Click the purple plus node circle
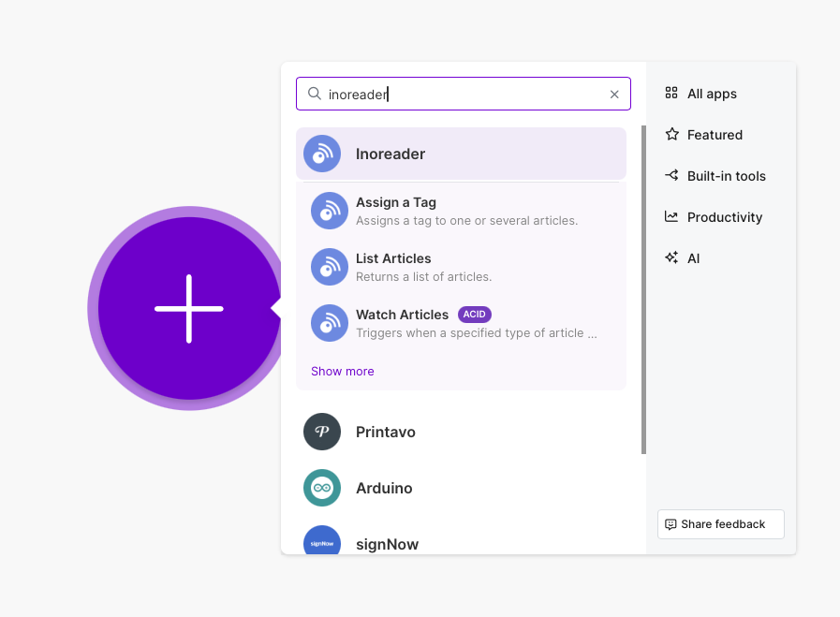The height and width of the screenshot is (617, 840). click(187, 309)
